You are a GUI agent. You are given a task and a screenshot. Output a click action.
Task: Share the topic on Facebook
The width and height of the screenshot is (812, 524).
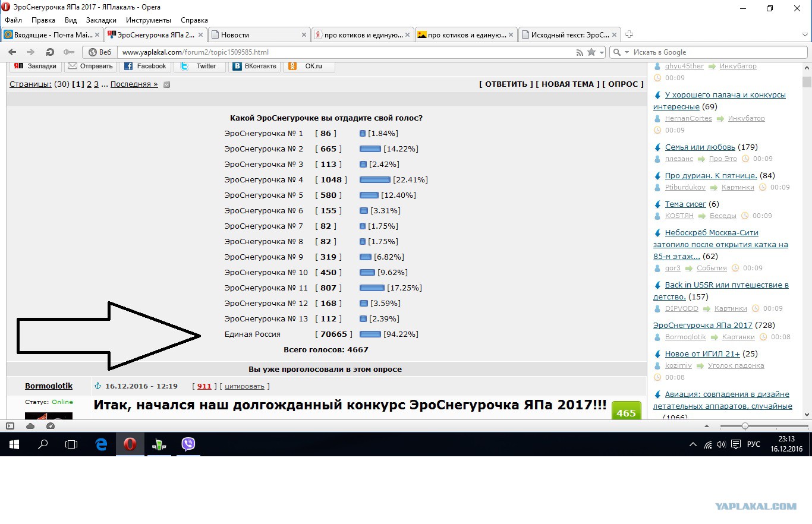[x=145, y=66]
